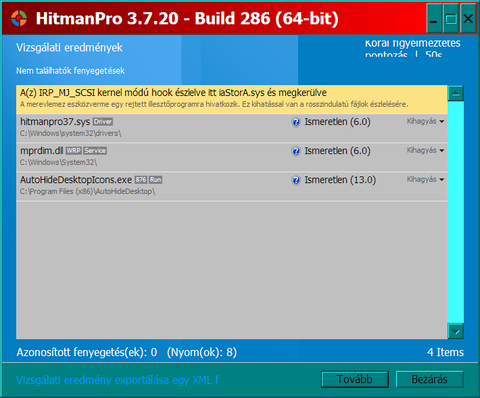Image resolution: width=480 pixels, height=398 pixels.
Task: Click the Ismeretlen (6.0) rating of mprdim.dll
Action: [337, 151]
